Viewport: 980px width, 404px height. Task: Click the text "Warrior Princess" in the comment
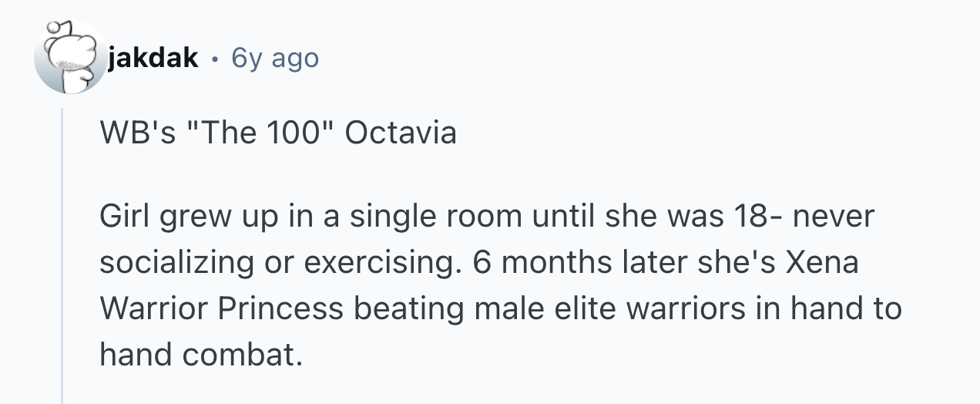coord(220,308)
